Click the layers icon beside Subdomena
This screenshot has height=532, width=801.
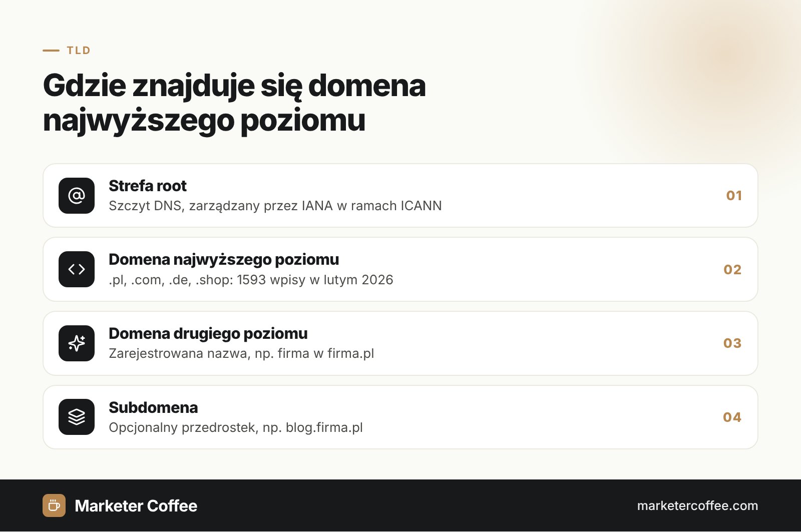77,417
